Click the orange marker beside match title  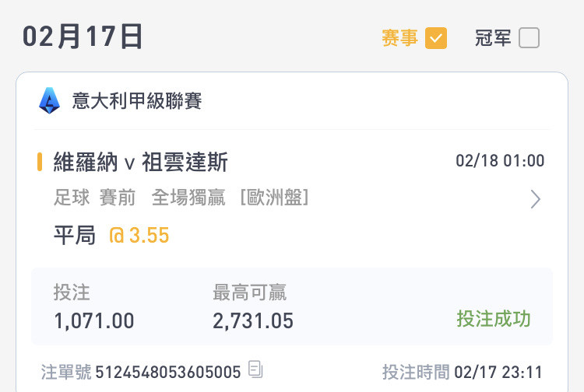tap(40, 162)
